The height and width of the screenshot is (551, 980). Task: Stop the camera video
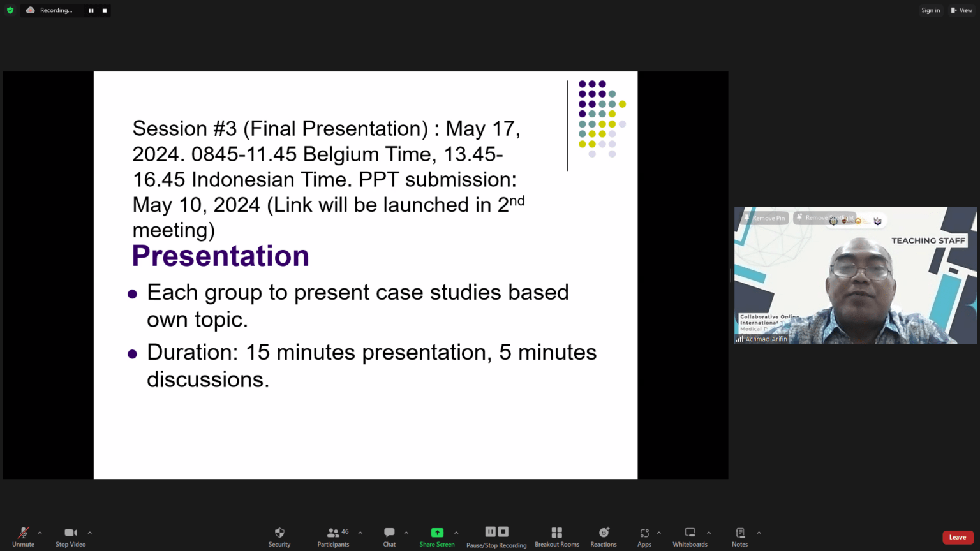70,536
